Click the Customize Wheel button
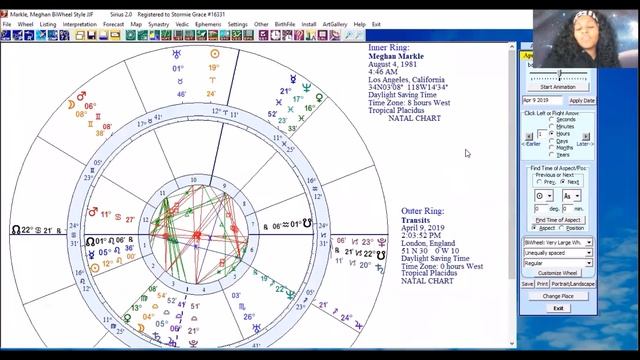This screenshot has height=360, width=640. pyautogui.click(x=557, y=273)
